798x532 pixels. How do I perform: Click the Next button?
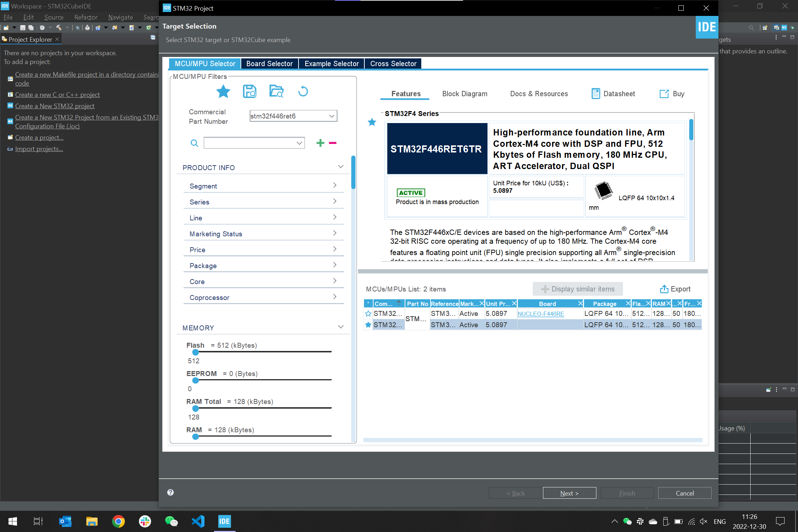[x=569, y=493]
